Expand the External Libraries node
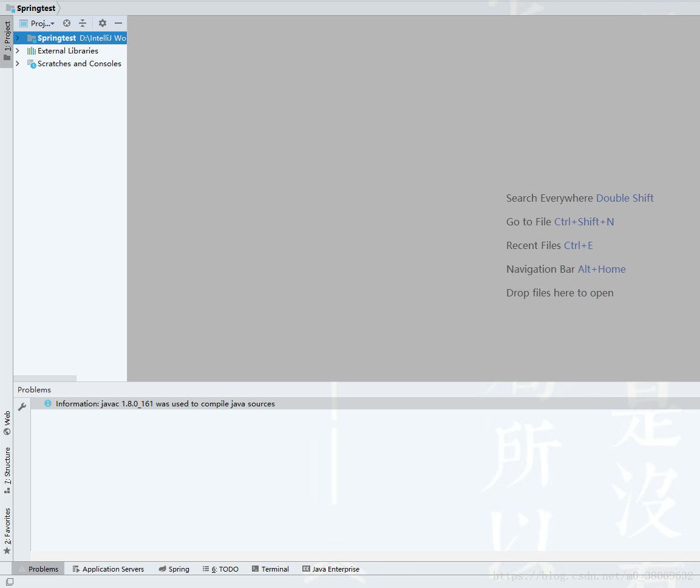Image resolution: width=700 pixels, height=588 pixels. tap(17, 50)
